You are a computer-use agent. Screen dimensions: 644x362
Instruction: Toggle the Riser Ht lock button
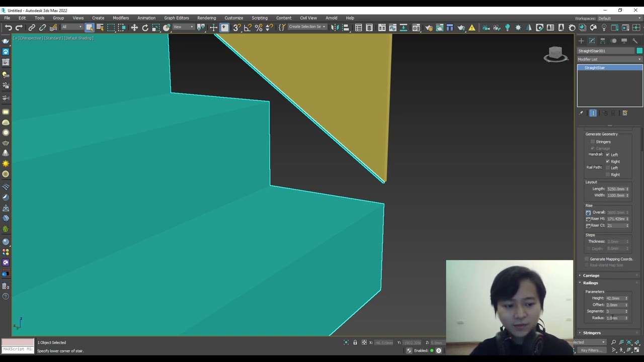(x=588, y=219)
